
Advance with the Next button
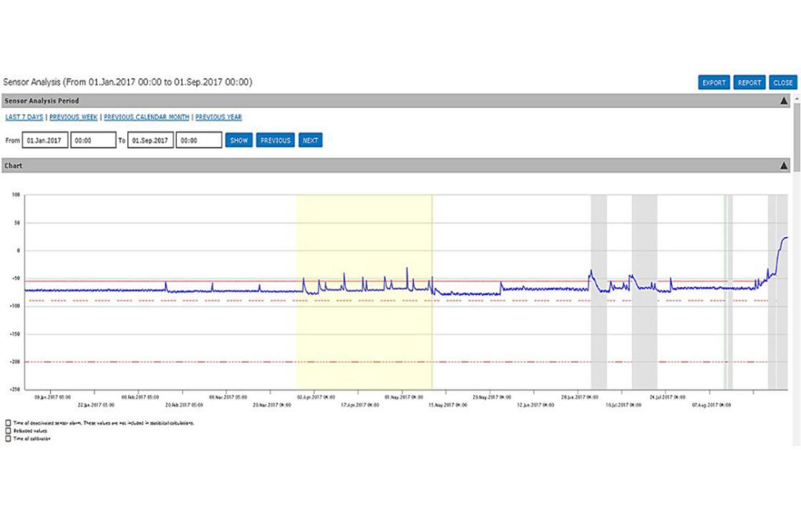310,140
